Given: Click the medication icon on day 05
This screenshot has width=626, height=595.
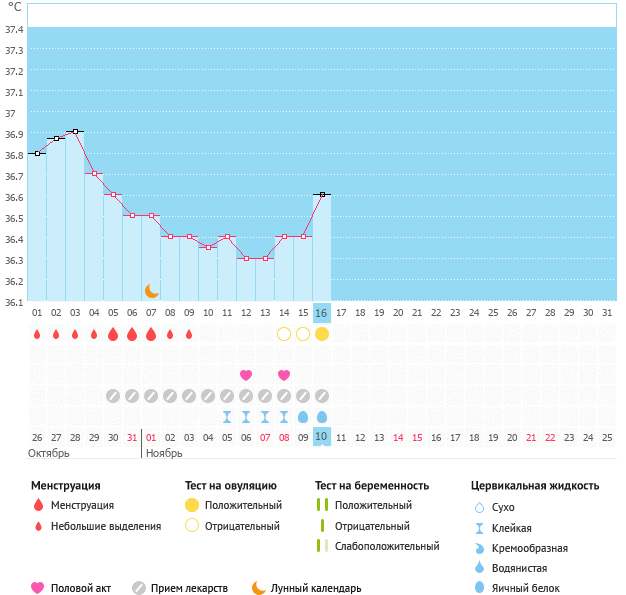Looking at the screenshot, I should (113, 396).
